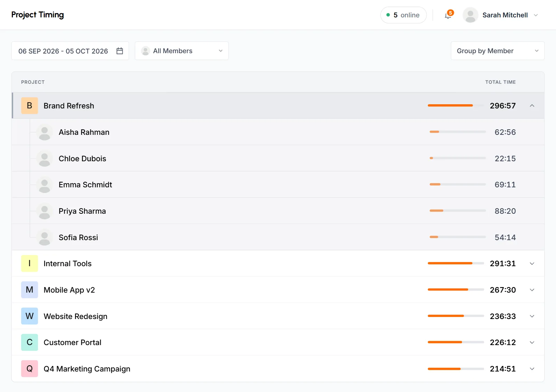
Task: Expand the Mobile App v2 row
Action: click(x=532, y=290)
